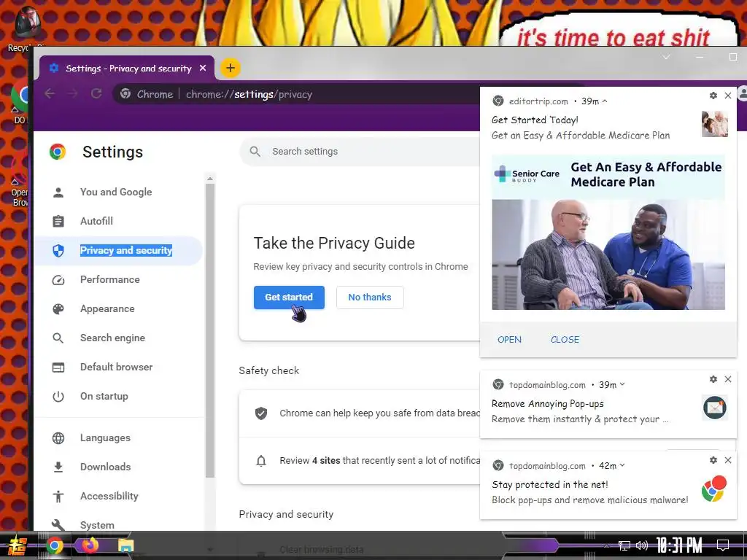Click the shield icon beside Privacy and security
This screenshot has width=747, height=560.
(x=58, y=251)
